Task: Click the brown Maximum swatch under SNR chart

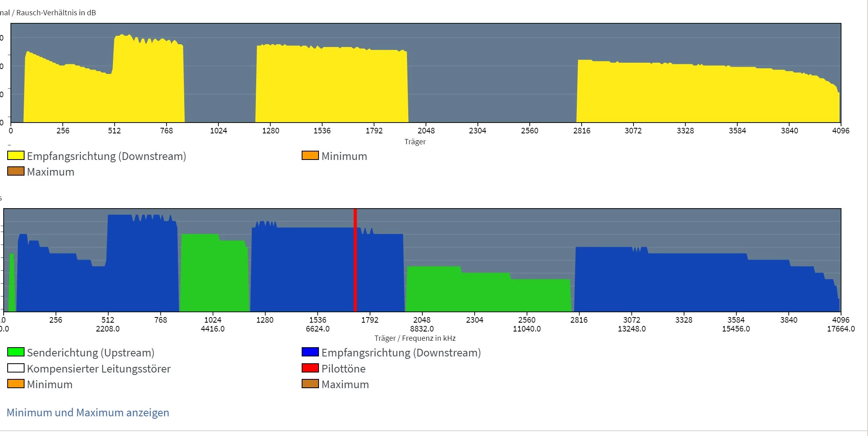Action: (16, 171)
